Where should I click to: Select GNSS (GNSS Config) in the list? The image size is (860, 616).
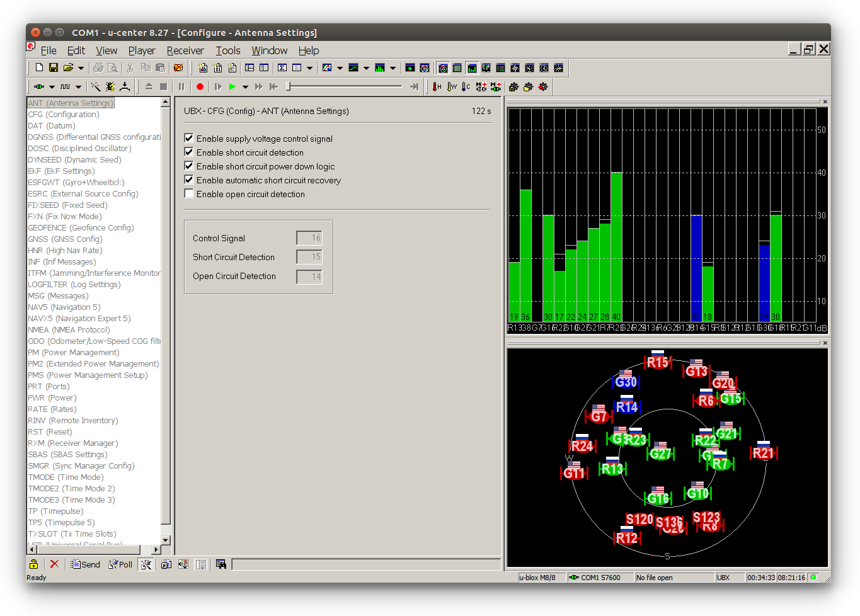(65, 239)
